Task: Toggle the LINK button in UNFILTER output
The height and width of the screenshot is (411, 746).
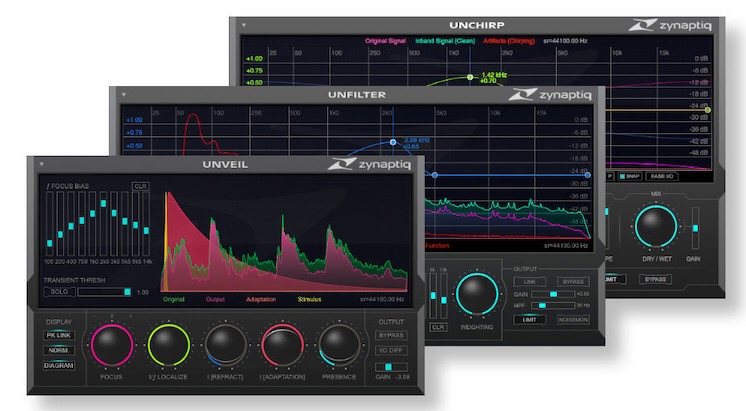Action: click(x=530, y=282)
